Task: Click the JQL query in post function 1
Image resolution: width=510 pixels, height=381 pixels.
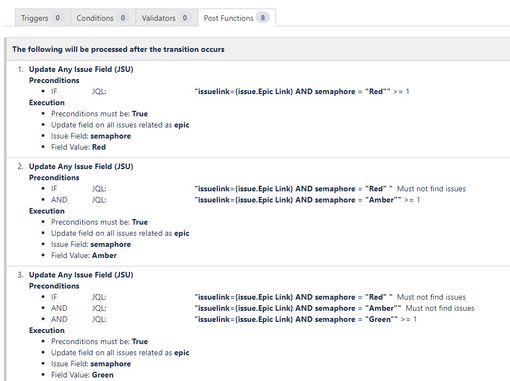Action: [x=292, y=91]
